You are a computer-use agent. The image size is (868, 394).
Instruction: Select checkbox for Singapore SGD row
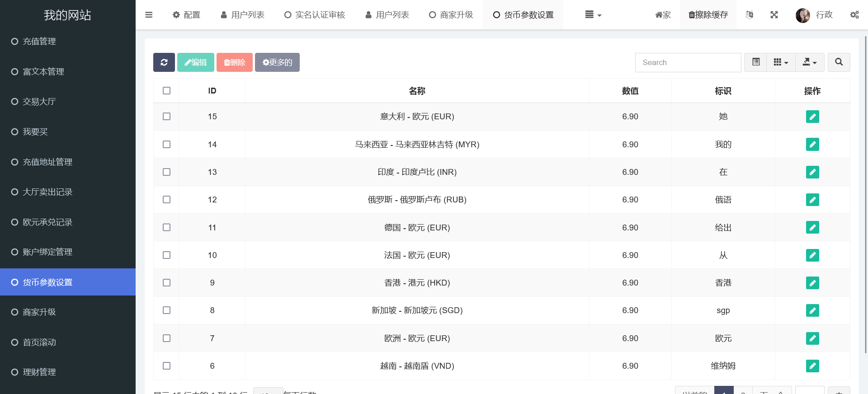click(166, 310)
